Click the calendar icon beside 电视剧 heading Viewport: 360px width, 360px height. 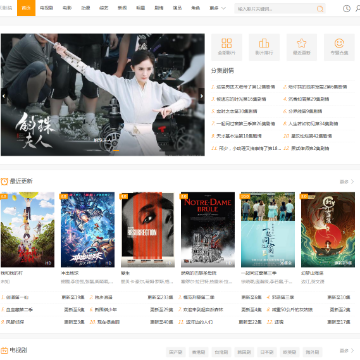click(4, 350)
